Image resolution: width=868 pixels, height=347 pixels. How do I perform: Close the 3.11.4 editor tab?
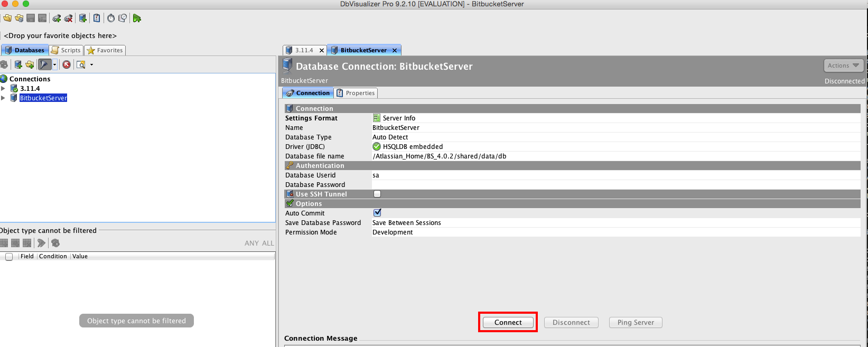(321, 50)
